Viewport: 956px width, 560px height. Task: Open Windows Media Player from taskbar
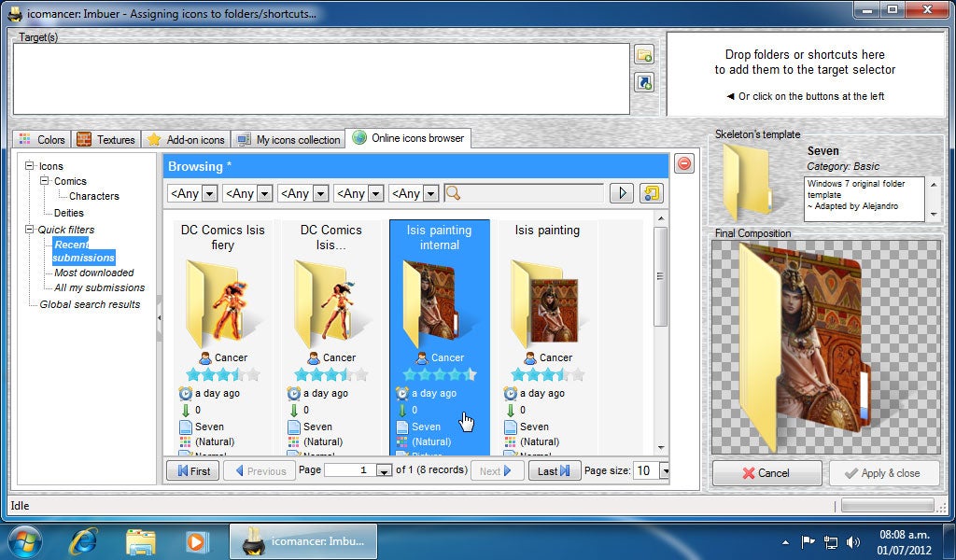point(196,541)
